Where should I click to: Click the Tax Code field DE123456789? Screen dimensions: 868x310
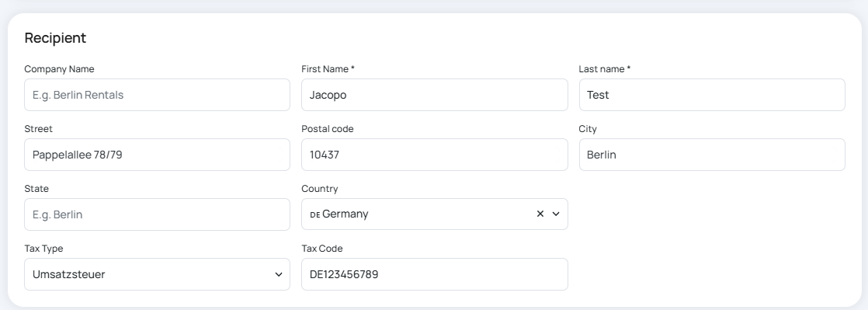pos(435,274)
